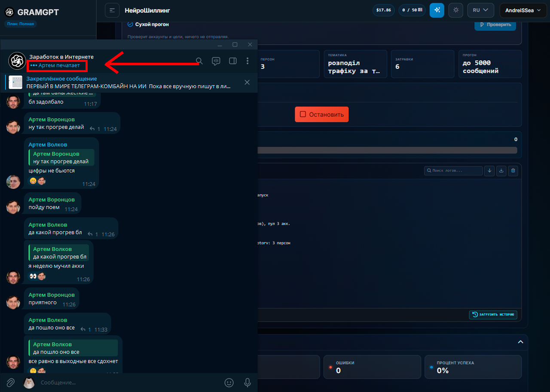Viewport: 550px width, 392px height.
Task: Click the message "пойду поем"
Action: tap(44, 207)
